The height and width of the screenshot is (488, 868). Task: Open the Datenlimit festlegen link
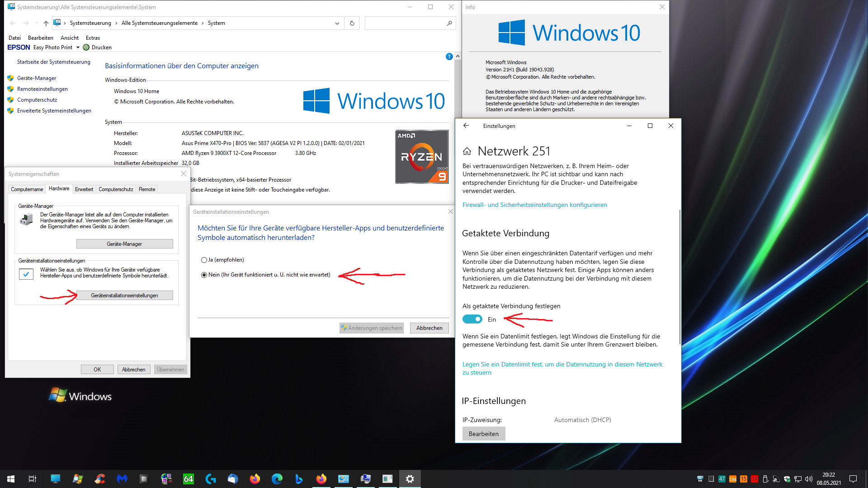tap(562, 369)
